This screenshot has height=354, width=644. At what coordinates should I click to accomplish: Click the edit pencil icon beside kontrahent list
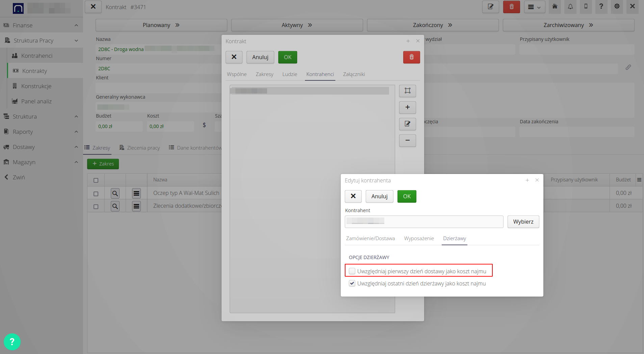click(x=407, y=124)
